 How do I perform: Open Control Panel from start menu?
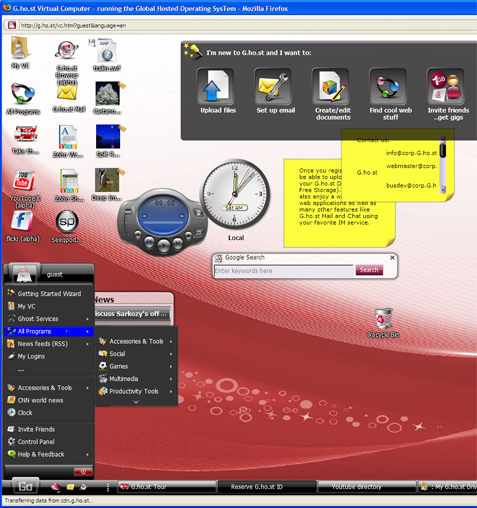[49, 442]
